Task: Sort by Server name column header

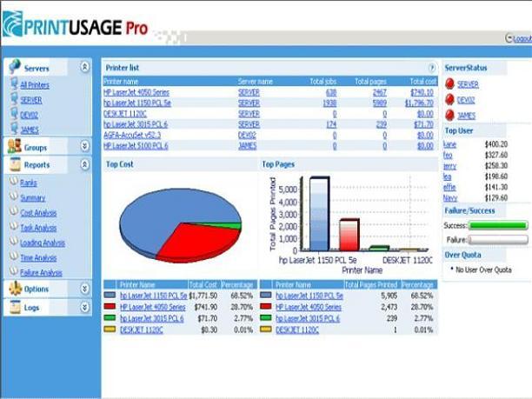Action: (256, 82)
